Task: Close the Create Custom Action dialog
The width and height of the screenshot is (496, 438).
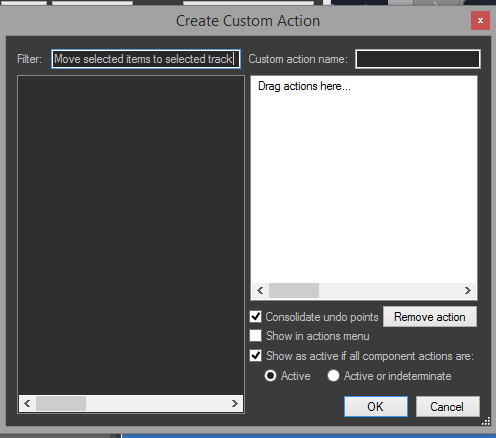Action: 480,21
